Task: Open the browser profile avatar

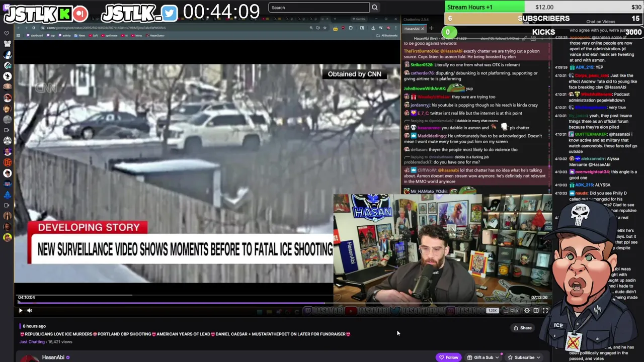Action: click(x=388, y=28)
